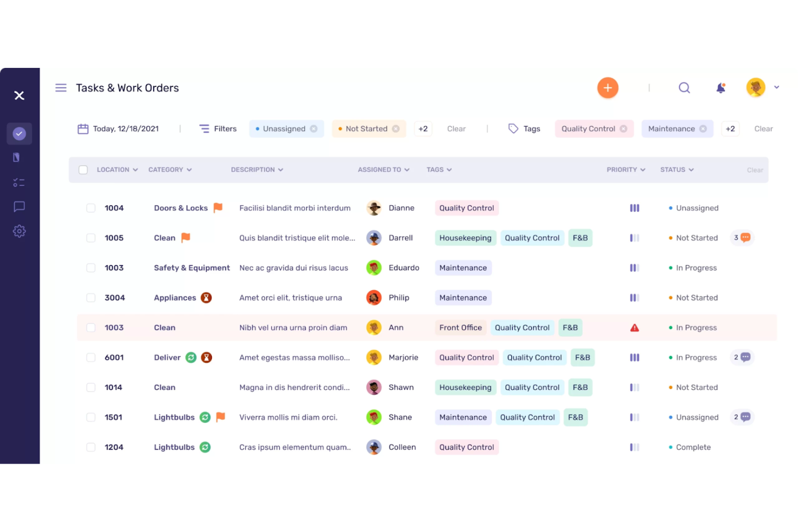Open the hamburger navigation menu
This screenshot has width=798, height=532.
tap(61, 87)
